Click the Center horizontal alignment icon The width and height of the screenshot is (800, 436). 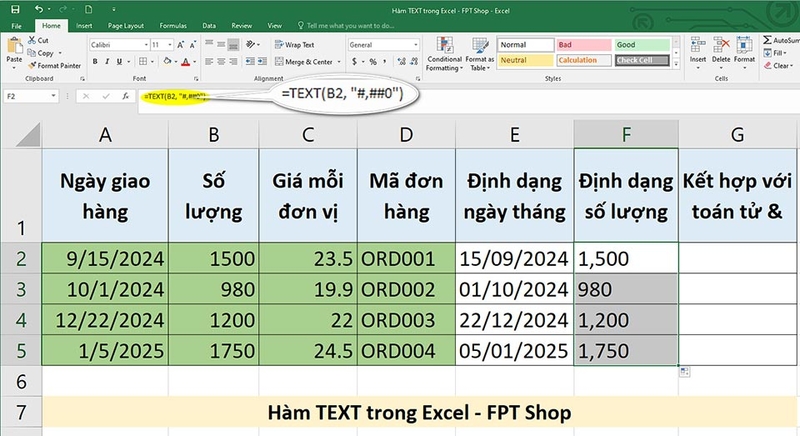pyautogui.click(x=221, y=62)
